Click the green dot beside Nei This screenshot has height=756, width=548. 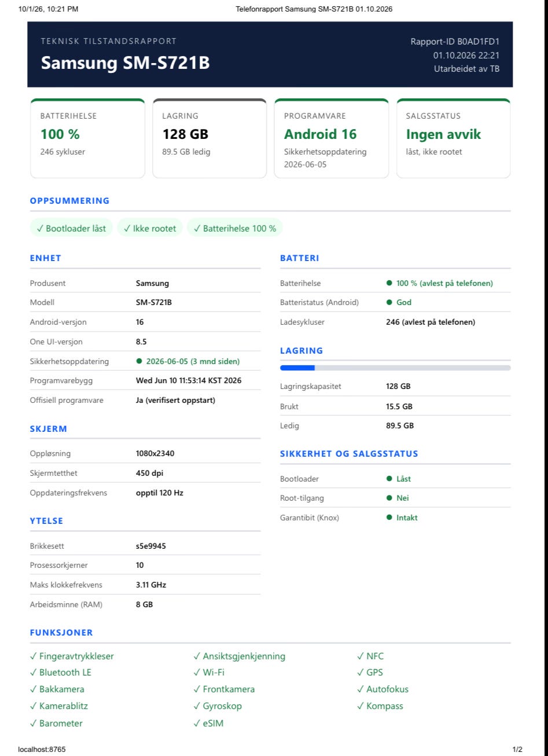pos(389,498)
